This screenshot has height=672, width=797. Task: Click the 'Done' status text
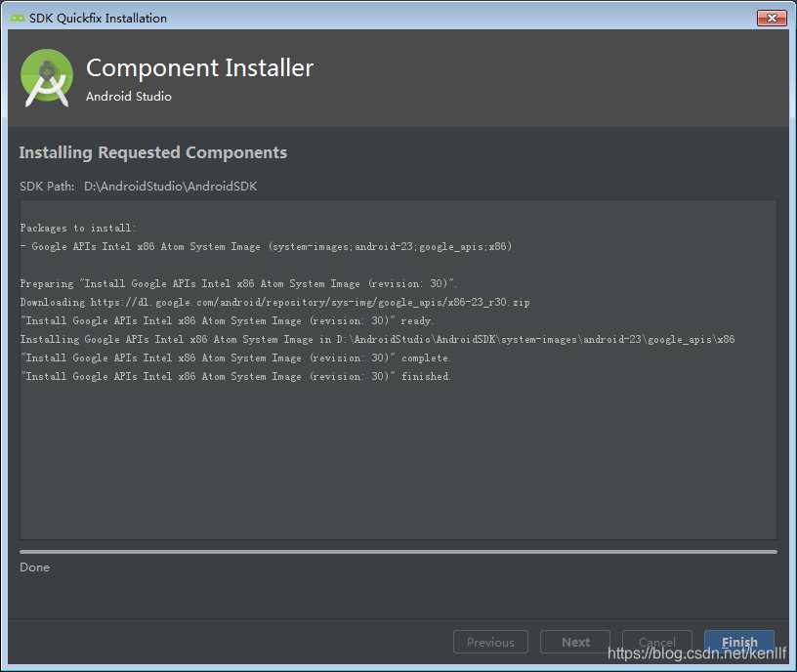click(x=34, y=567)
